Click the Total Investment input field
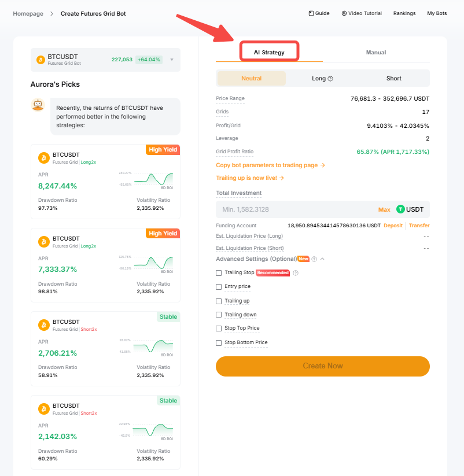 pos(295,209)
